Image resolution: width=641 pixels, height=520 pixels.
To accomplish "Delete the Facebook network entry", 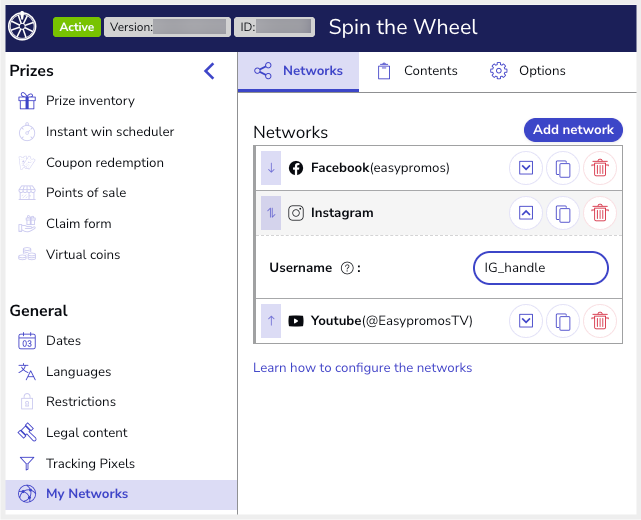I will (599, 168).
